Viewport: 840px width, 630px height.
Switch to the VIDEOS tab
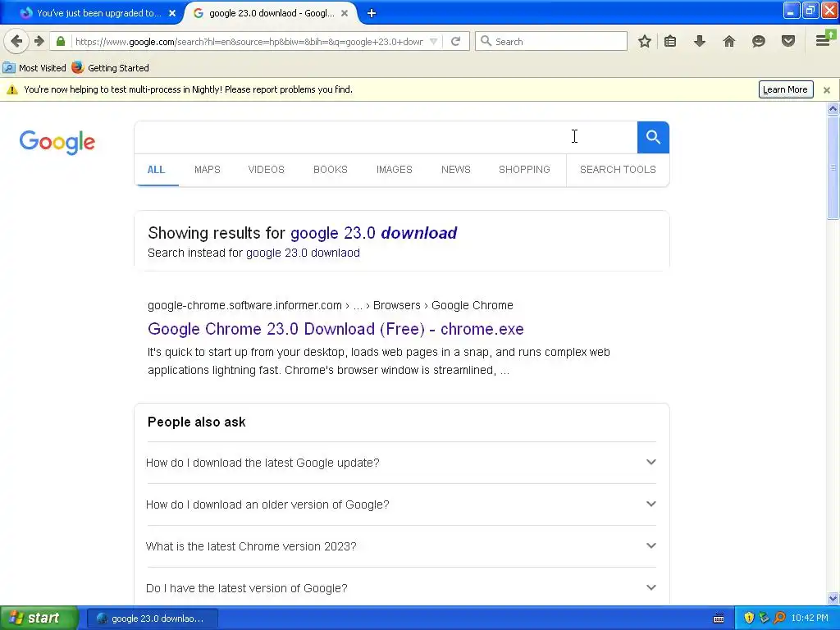tap(267, 170)
